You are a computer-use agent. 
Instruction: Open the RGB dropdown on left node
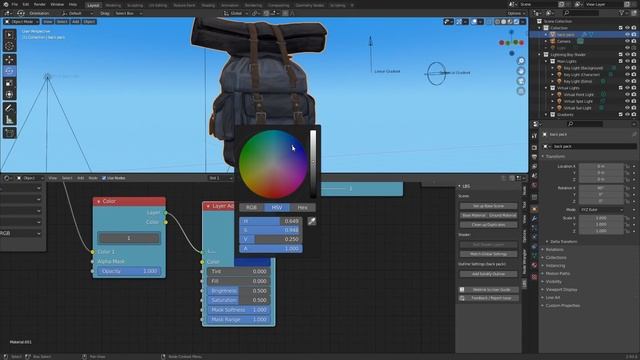[x=21, y=233]
